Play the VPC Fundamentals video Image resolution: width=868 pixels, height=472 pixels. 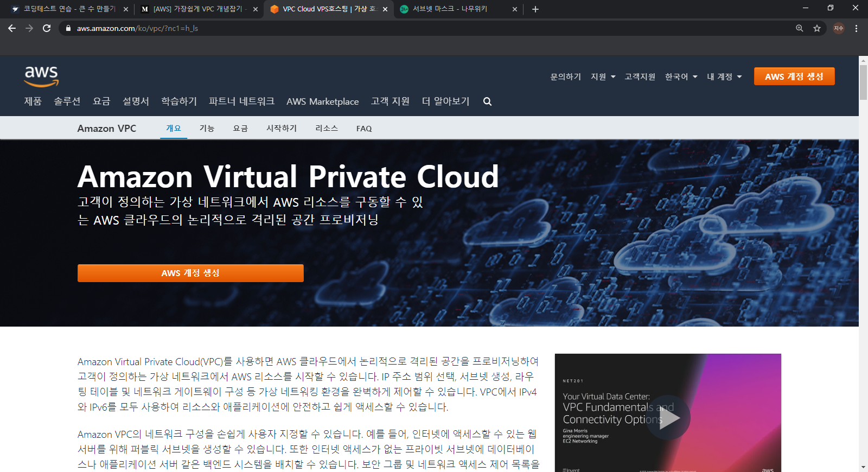tap(668, 418)
